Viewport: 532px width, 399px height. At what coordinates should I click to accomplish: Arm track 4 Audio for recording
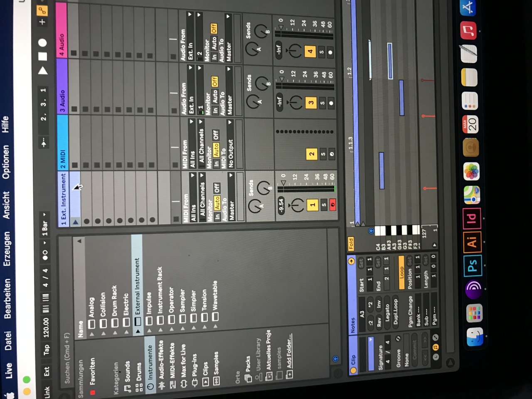click(x=330, y=53)
